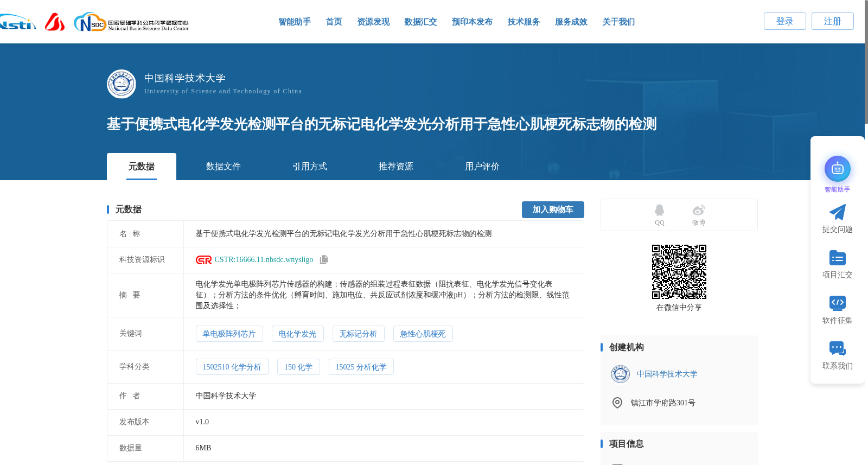Open 资源发现 navigation item
The image size is (868, 465).
pyautogui.click(x=373, y=22)
